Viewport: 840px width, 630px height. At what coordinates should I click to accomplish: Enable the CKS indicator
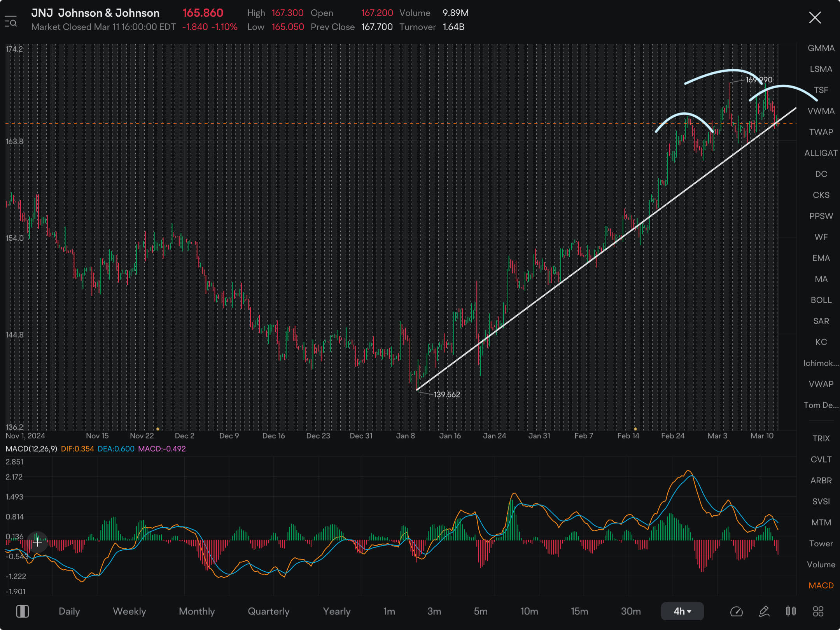821,195
